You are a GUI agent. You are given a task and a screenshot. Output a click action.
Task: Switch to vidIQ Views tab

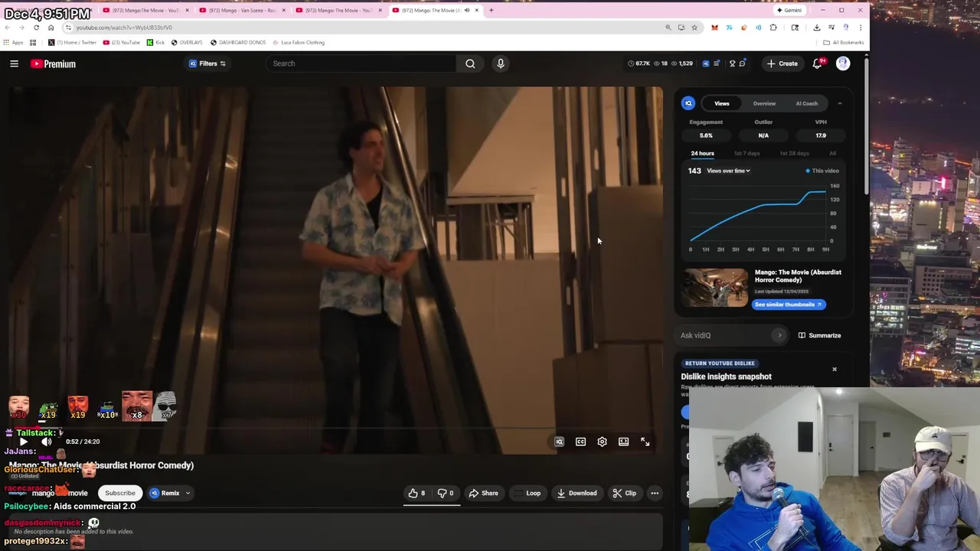pyautogui.click(x=722, y=103)
